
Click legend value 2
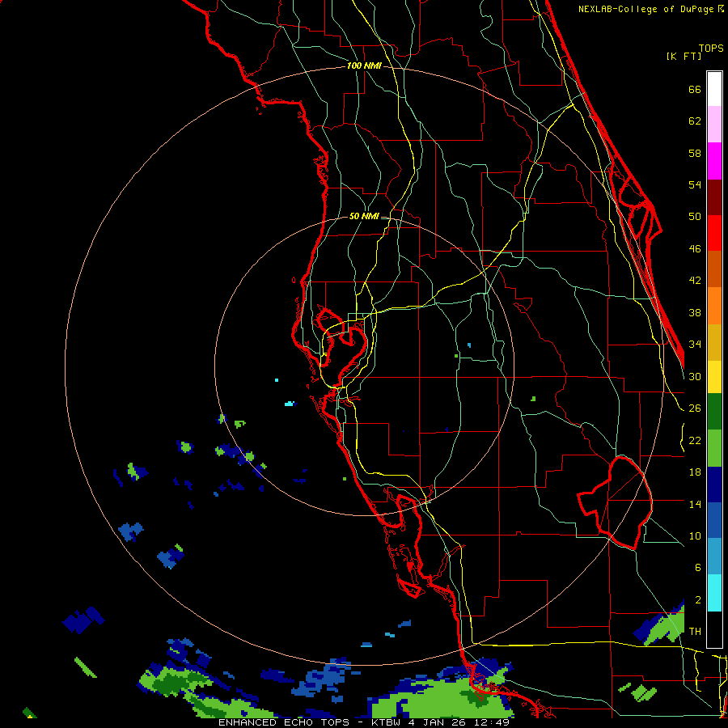point(697,600)
